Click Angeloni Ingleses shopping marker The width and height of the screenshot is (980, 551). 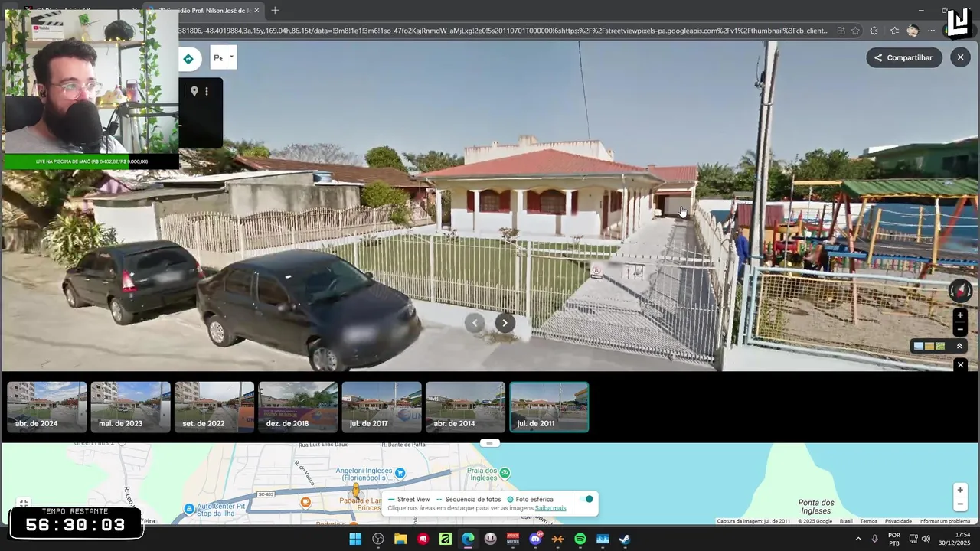point(400,474)
